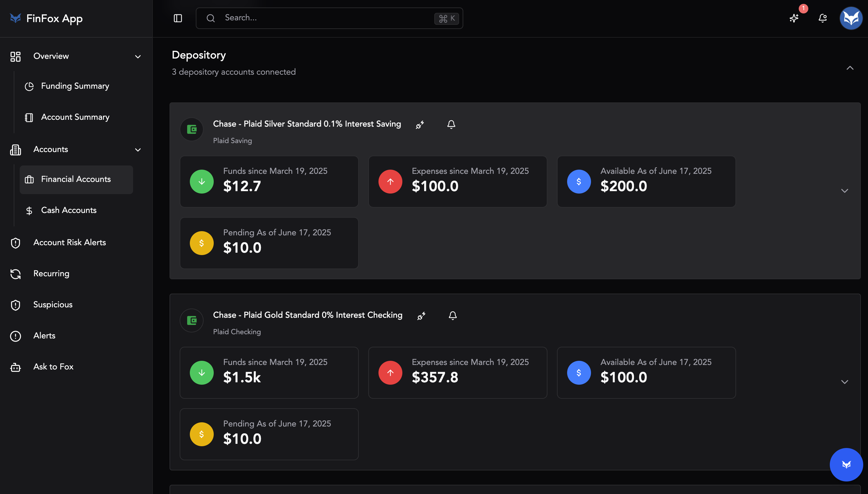
Task: Click the red notification badge showing 1
Action: coord(803,8)
